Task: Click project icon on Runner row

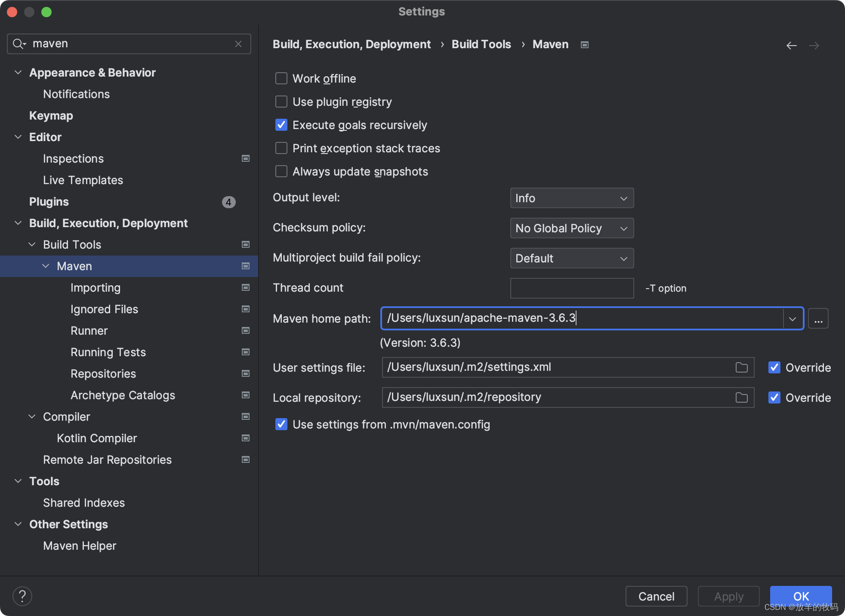Action: pyautogui.click(x=246, y=330)
